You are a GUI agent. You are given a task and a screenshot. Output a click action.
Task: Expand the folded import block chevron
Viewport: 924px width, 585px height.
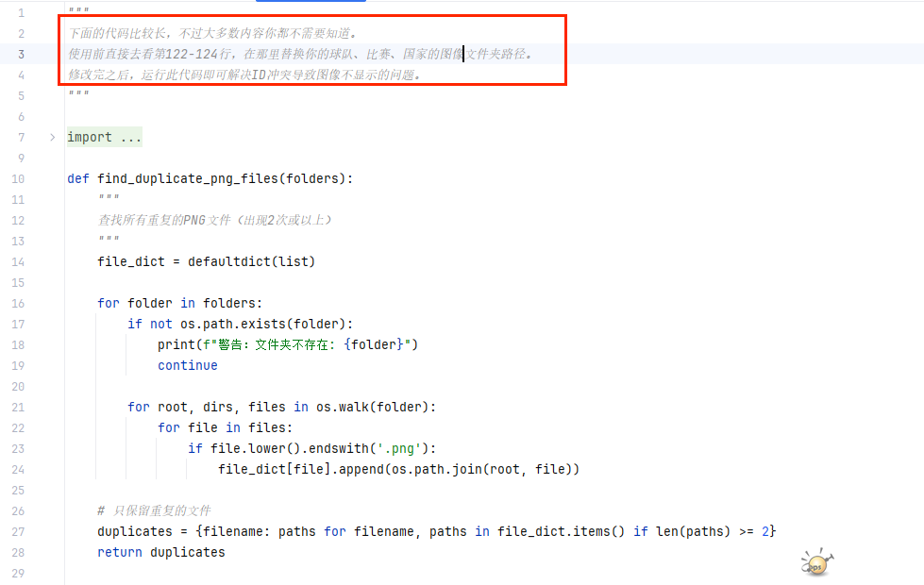click(x=53, y=138)
